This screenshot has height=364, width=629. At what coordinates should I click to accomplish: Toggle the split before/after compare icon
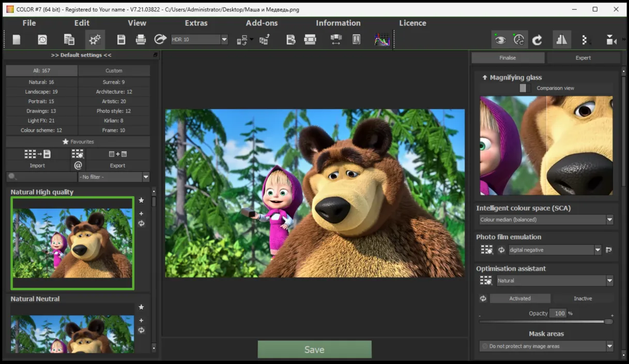(x=561, y=40)
